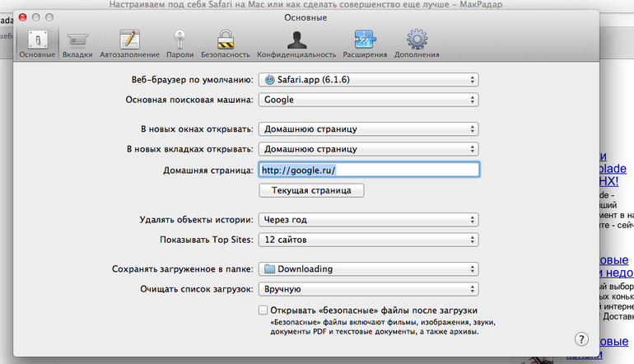Zoom the preferences window with the third title-bar button
Viewport: 634px width, 364px height.
49,17
